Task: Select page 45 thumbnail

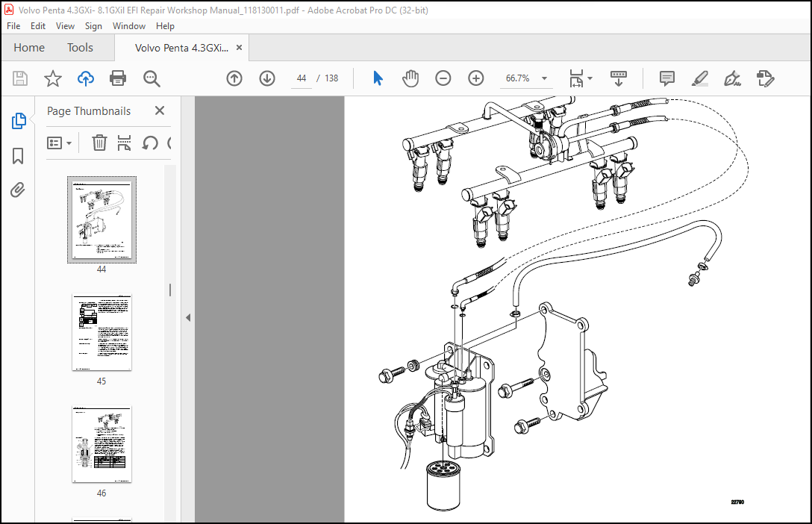Action: 101,332
